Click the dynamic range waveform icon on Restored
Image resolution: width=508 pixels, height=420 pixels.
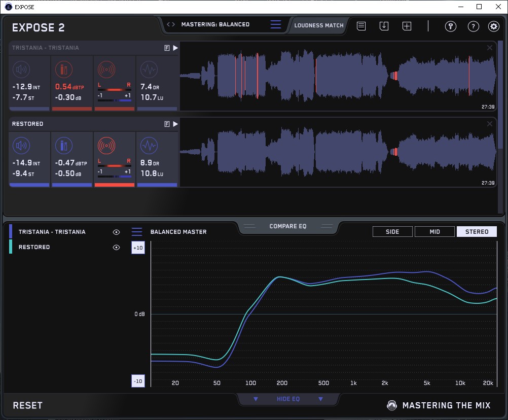pyautogui.click(x=149, y=146)
